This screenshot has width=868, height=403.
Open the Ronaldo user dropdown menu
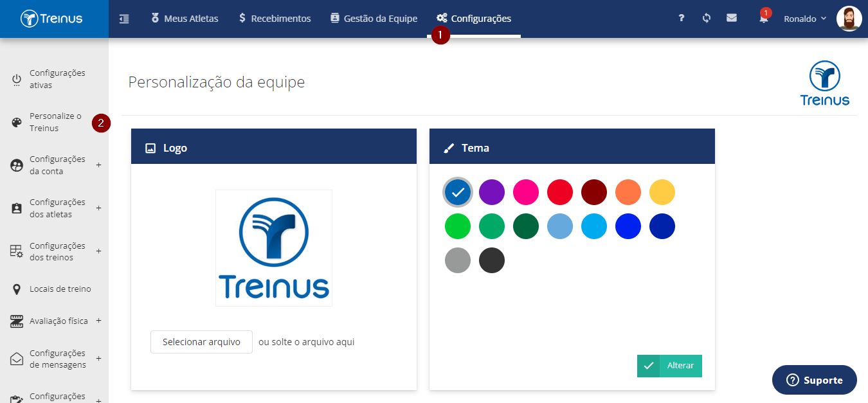coord(805,19)
